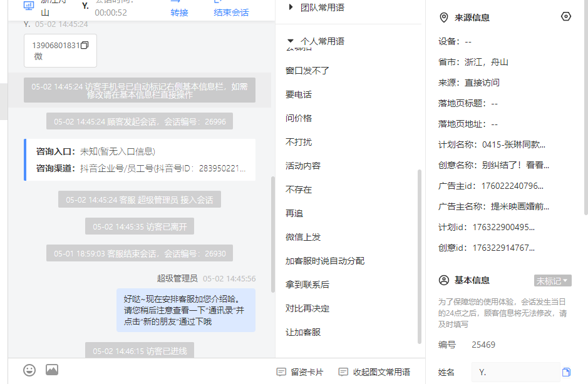This screenshot has width=588, height=384.
Task: Copy phone number 13906801831 with copy icon
Action: [85, 45]
